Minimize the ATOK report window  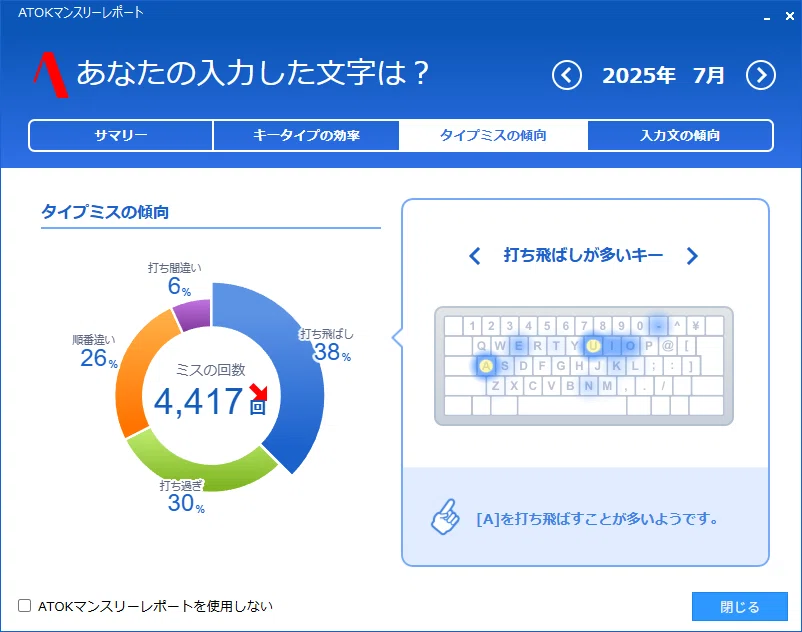coord(767,17)
